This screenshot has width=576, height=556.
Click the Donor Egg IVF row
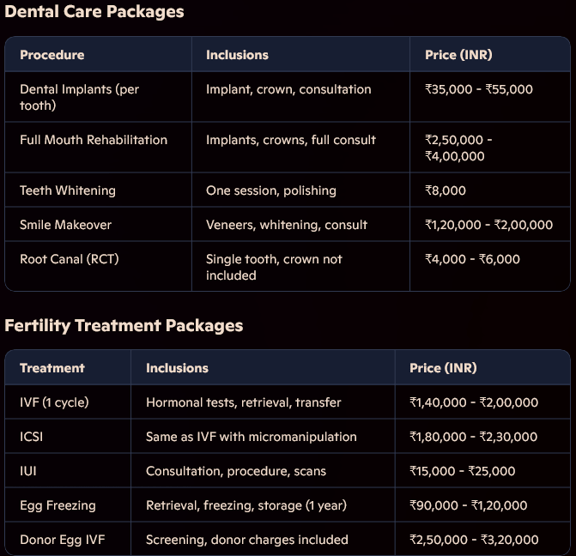pos(287,539)
